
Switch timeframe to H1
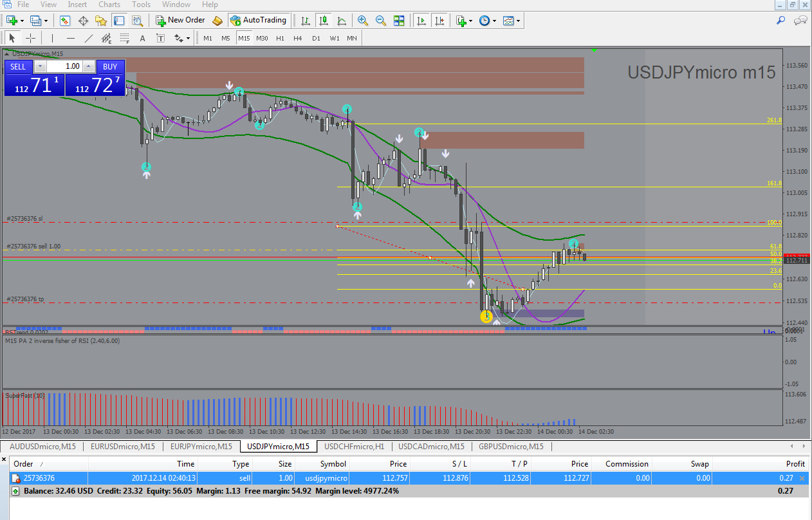point(280,38)
